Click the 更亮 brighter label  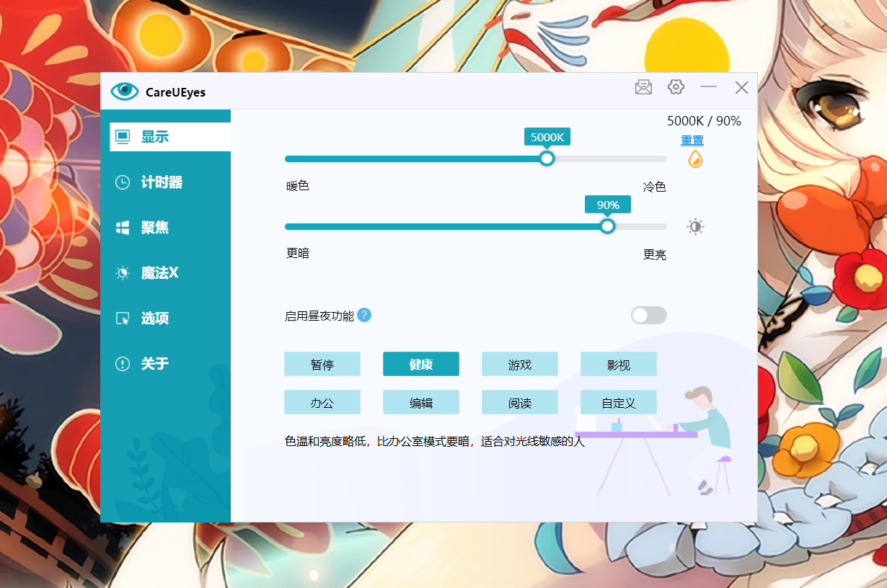(x=655, y=254)
